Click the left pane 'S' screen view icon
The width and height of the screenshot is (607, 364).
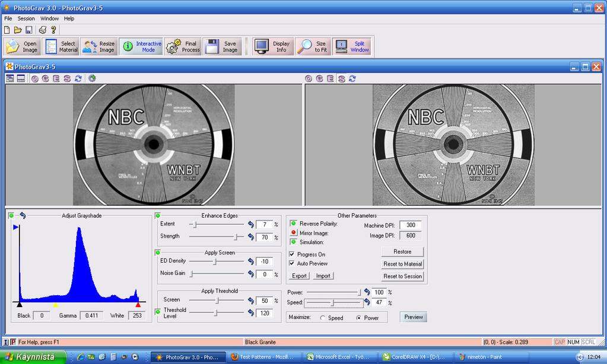pos(67,78)
